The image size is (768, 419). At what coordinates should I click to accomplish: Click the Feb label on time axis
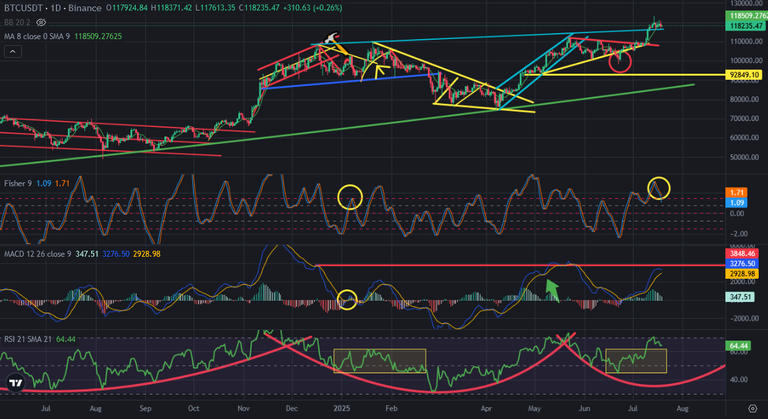pyautogui.click(x=390, y=408)
